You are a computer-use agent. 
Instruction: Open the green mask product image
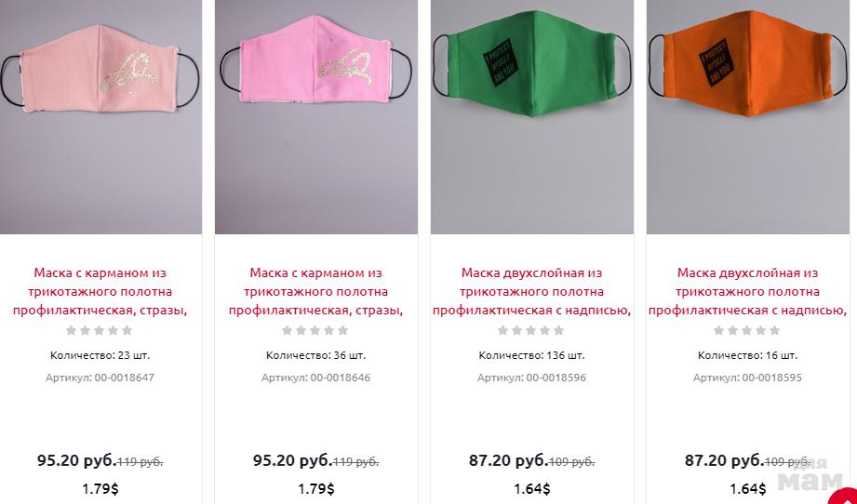[532, 117]
